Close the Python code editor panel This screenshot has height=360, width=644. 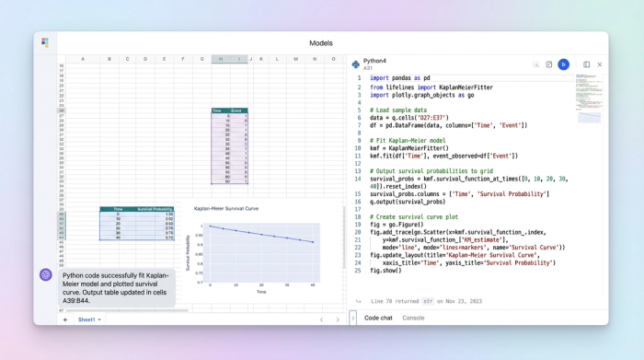[600, 64]
